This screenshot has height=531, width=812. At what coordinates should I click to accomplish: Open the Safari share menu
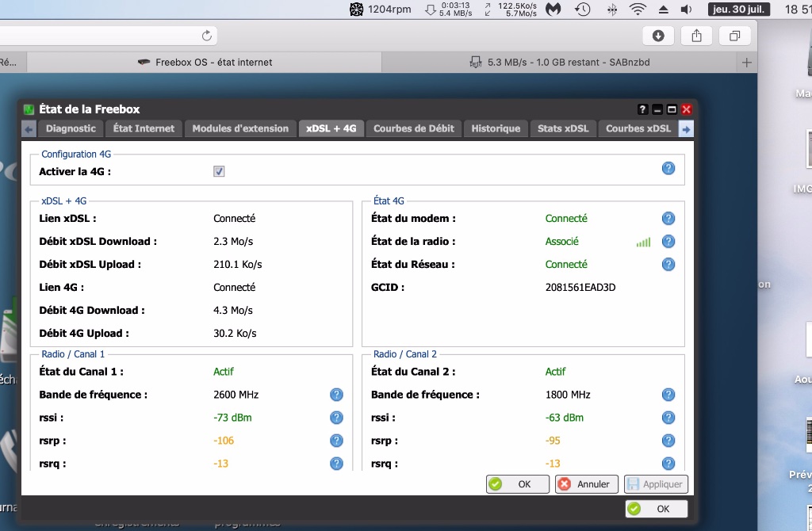696,36
